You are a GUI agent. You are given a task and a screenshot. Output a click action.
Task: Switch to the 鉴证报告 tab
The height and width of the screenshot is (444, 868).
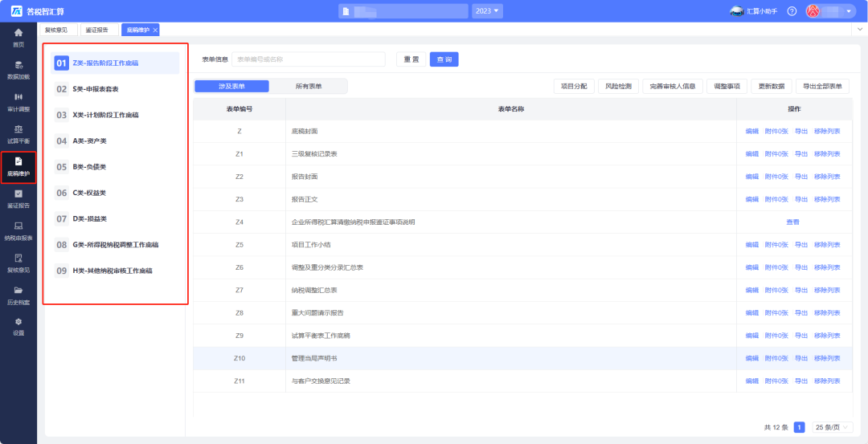[x=99, y=30]
